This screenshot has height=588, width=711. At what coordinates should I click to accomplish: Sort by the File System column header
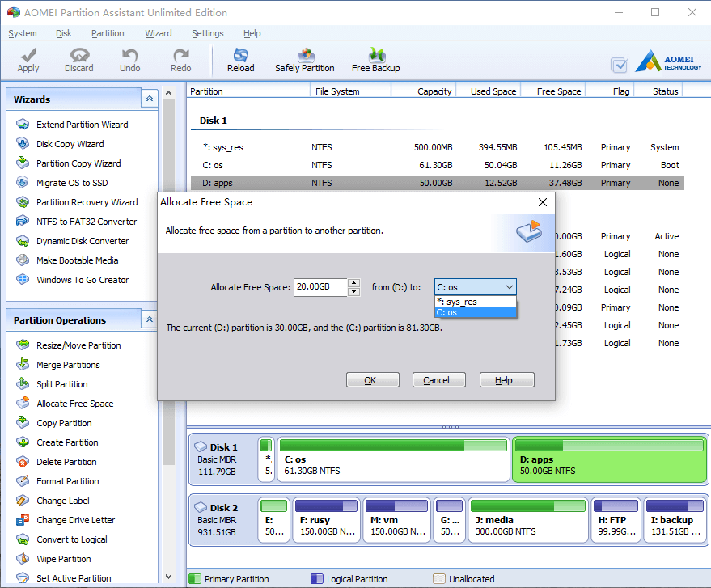pos(350,91)
